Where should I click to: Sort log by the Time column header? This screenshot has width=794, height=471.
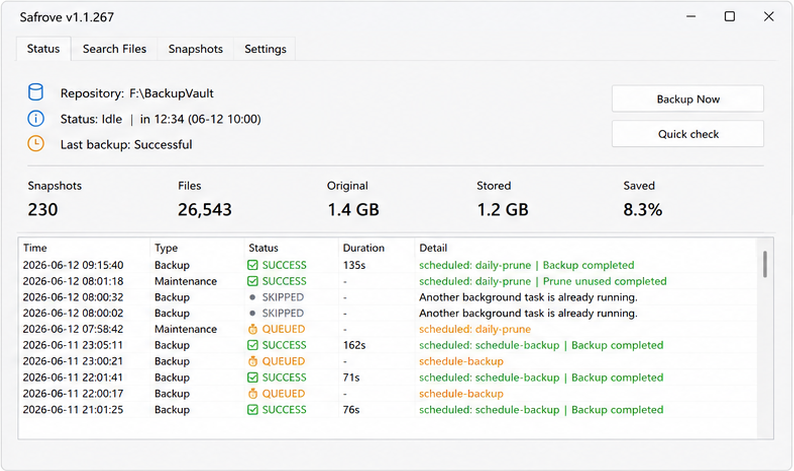[84, 248]
